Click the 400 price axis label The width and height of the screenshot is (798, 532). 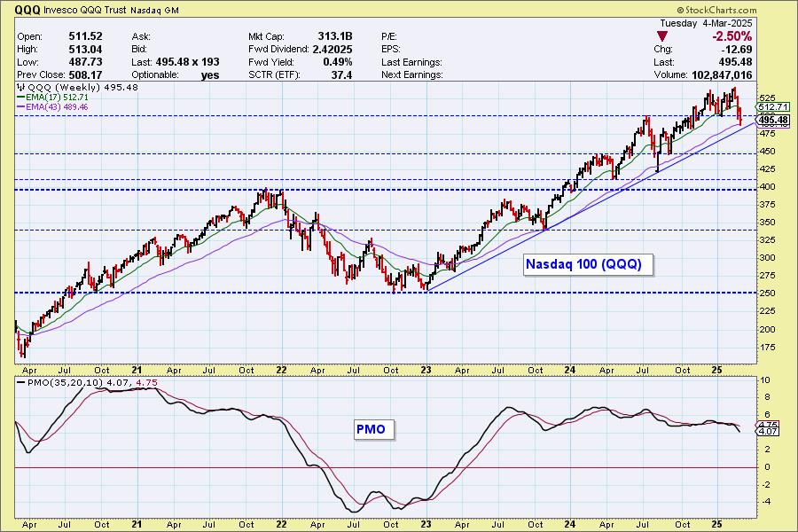769,187
